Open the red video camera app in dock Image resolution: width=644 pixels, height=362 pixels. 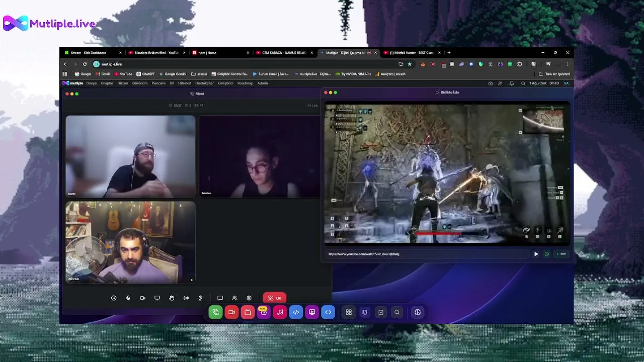point(231,312)
